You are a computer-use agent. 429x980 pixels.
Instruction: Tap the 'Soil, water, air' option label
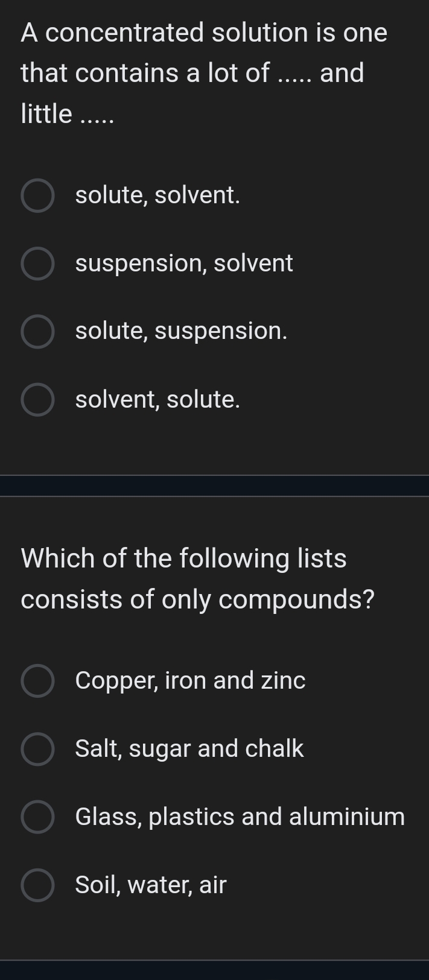[x=151, y=885]
